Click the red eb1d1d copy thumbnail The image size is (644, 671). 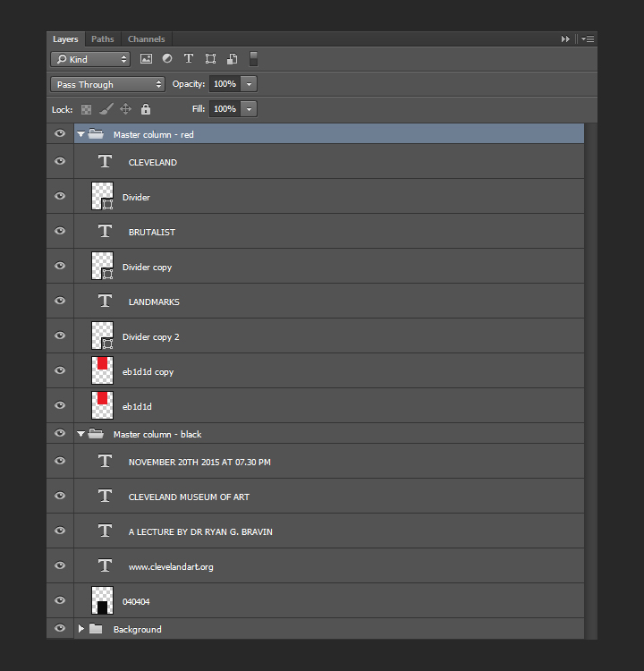click(x=102, y=370)
